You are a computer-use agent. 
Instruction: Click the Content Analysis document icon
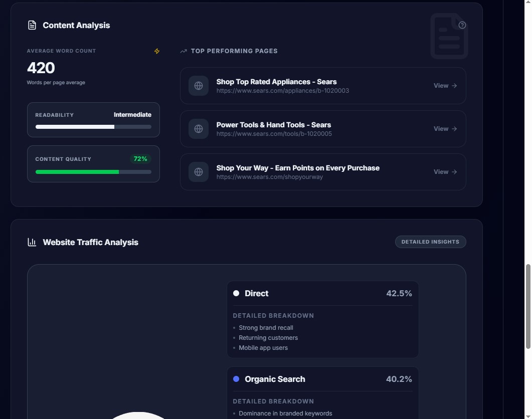pos(32,25)
